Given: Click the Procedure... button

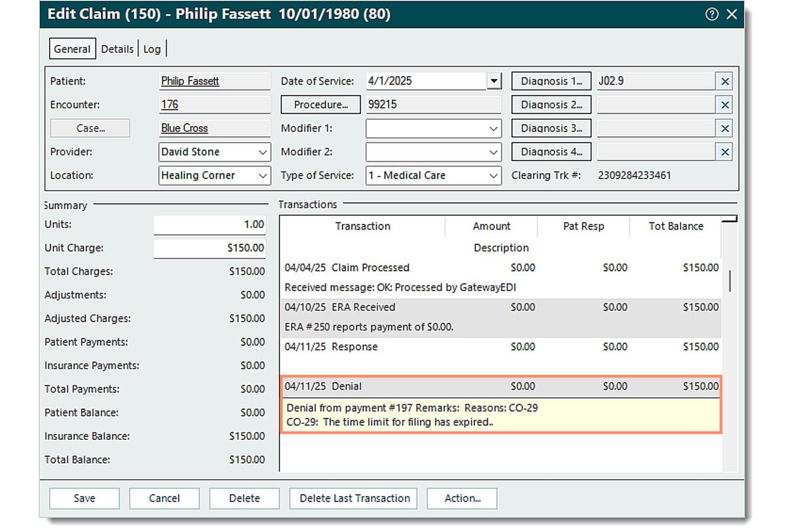Looking at the screenshot, I should [320, 105].
